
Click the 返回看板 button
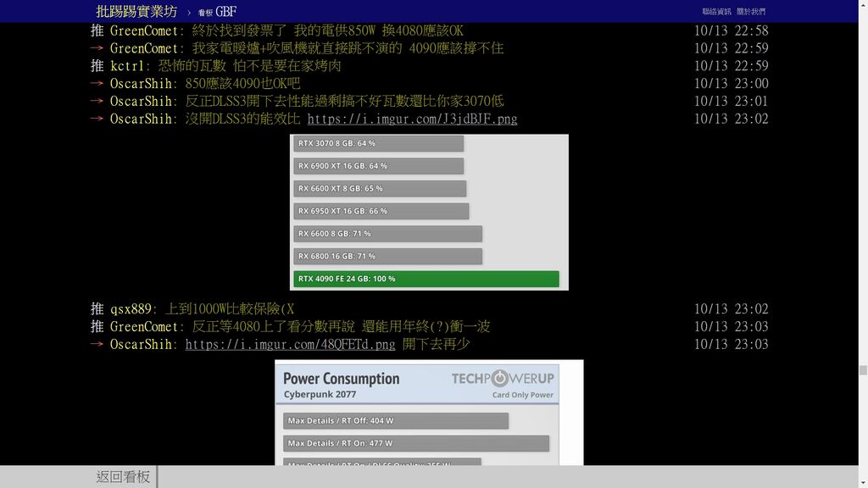click(123, 476)
